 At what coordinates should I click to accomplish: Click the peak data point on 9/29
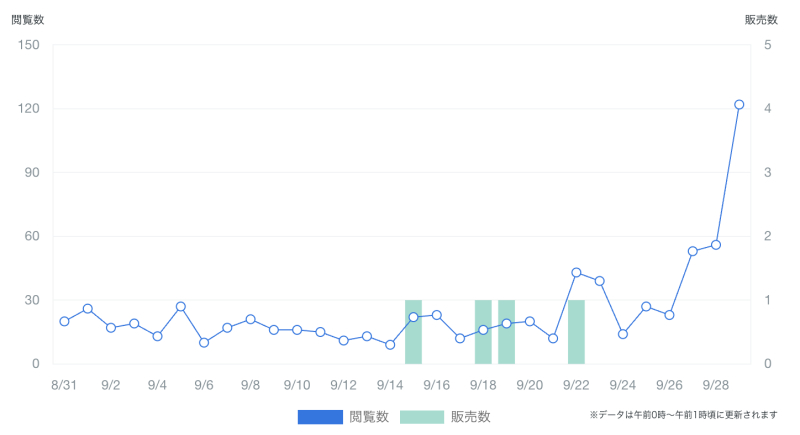pos(739,104)
